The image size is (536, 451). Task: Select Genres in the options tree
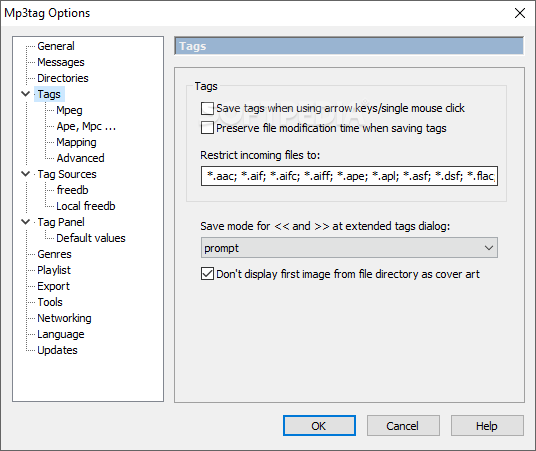tap(54, 254)
